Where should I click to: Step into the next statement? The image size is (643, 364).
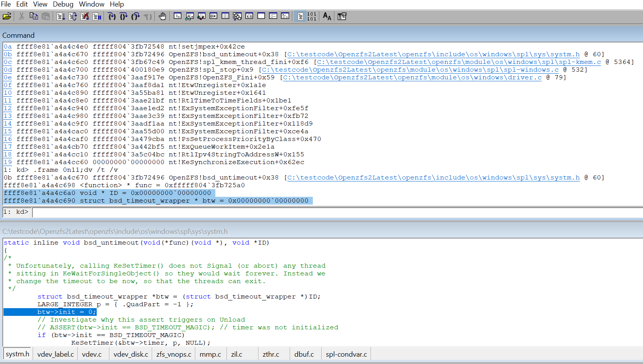tap(111, 16)
